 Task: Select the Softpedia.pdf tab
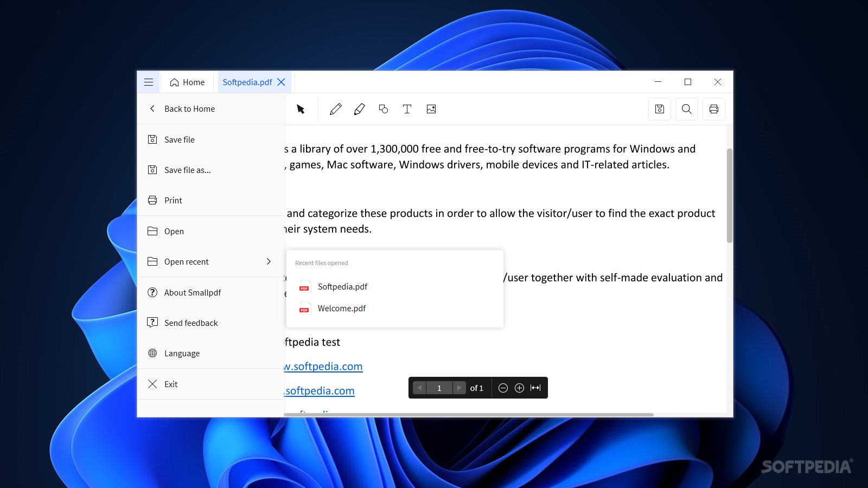[247, 82]
